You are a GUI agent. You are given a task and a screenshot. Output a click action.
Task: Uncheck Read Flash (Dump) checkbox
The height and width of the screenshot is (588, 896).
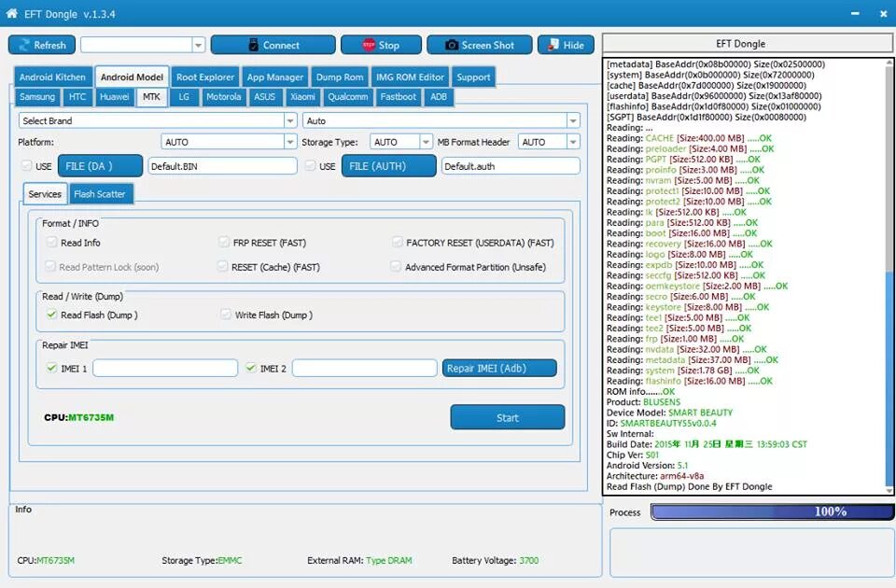point(52,315)
